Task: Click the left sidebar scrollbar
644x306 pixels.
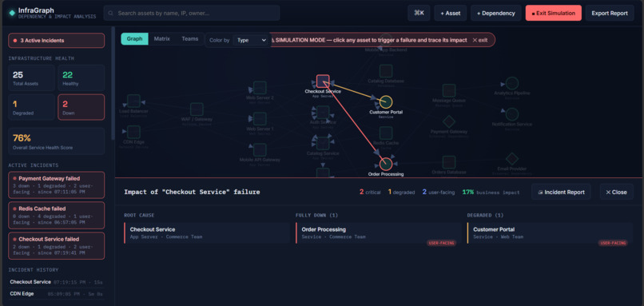Action: coord(113,82)
